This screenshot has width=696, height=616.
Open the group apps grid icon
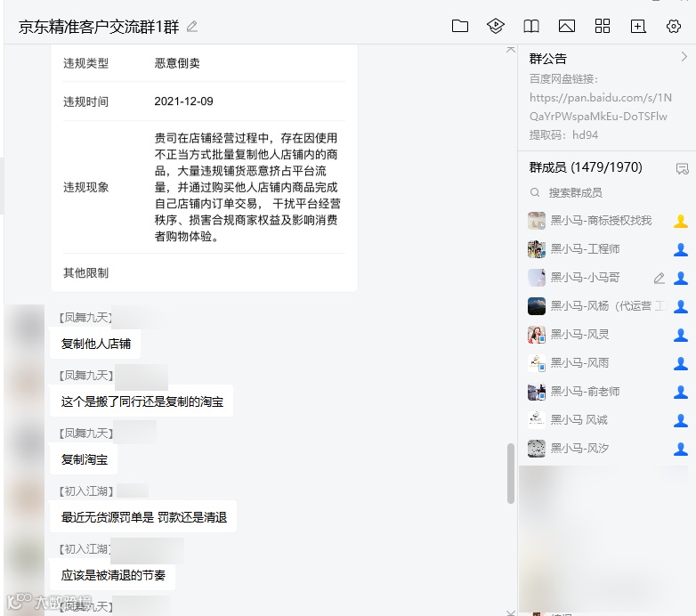pos(603,26)
